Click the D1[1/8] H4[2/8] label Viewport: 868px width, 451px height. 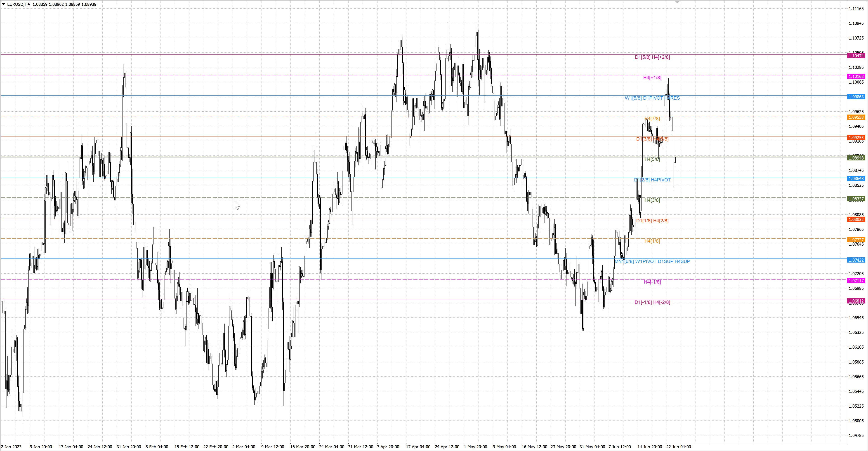pyautogui.click(x=652, y=221)
